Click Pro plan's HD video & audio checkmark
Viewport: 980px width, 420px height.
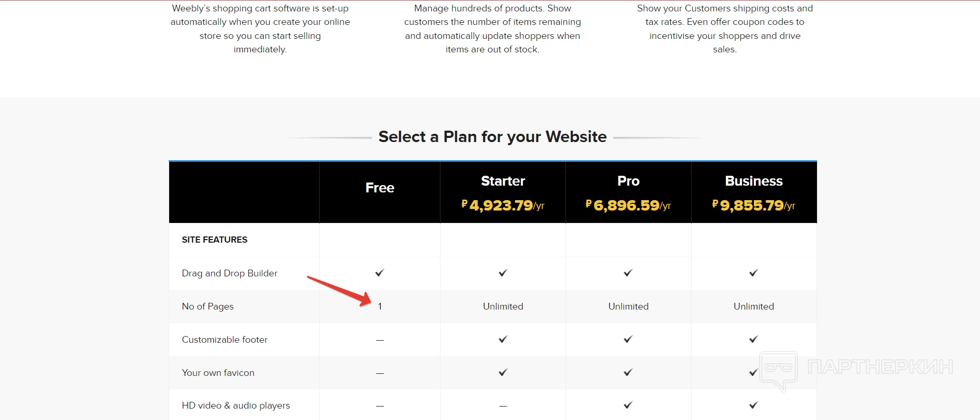pyautogui.click(x=628, y=405)
